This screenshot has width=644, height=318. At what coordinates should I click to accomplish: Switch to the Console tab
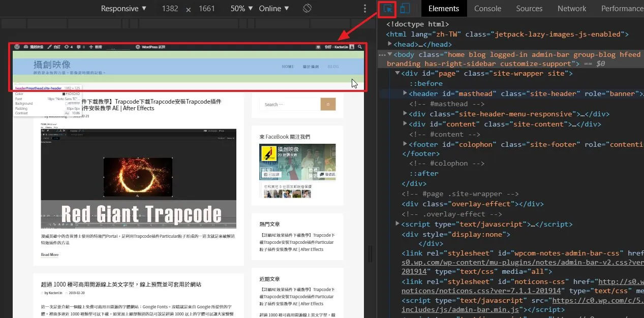tap(487, 9)
